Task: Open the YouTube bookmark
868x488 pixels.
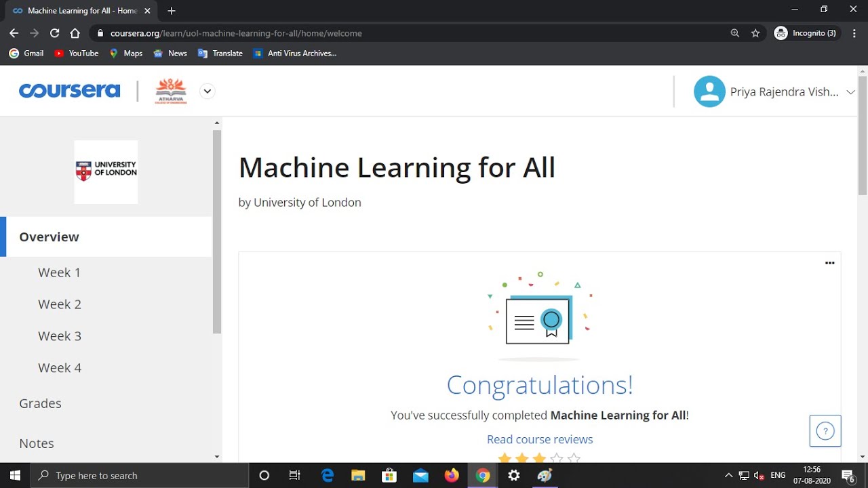Action: coord(76,53)
